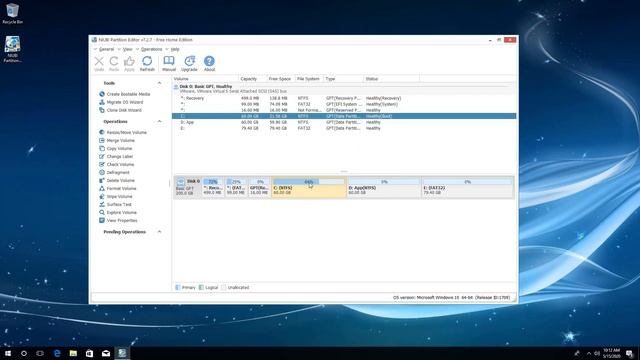The height and width of the screenshot is (360, 640).
Task: Click the Change Label icon
Action: 102,156
